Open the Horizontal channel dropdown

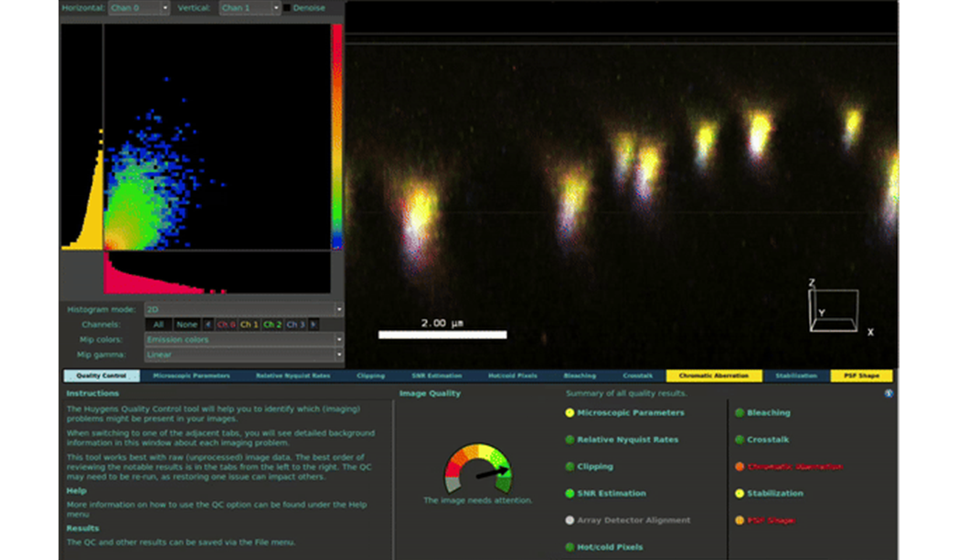point(139,8)
